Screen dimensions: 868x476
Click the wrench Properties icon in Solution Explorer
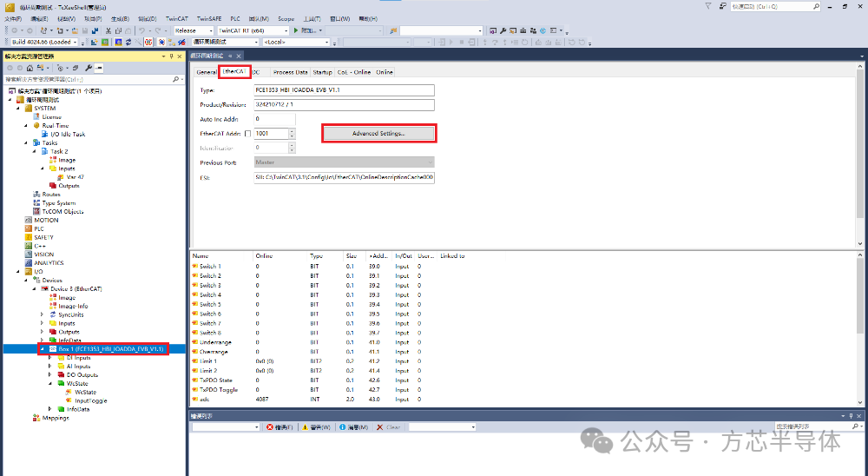[x=89, y=68]
